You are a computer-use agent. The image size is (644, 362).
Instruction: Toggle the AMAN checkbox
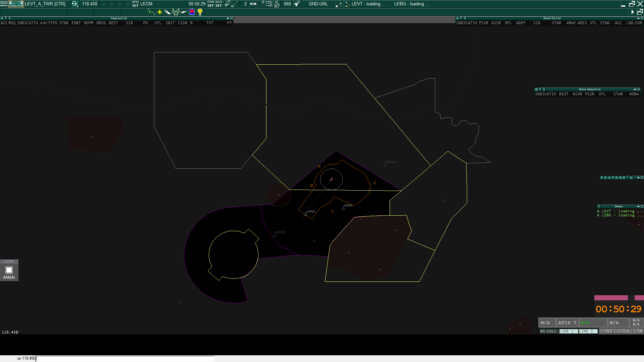click(9, 270)
